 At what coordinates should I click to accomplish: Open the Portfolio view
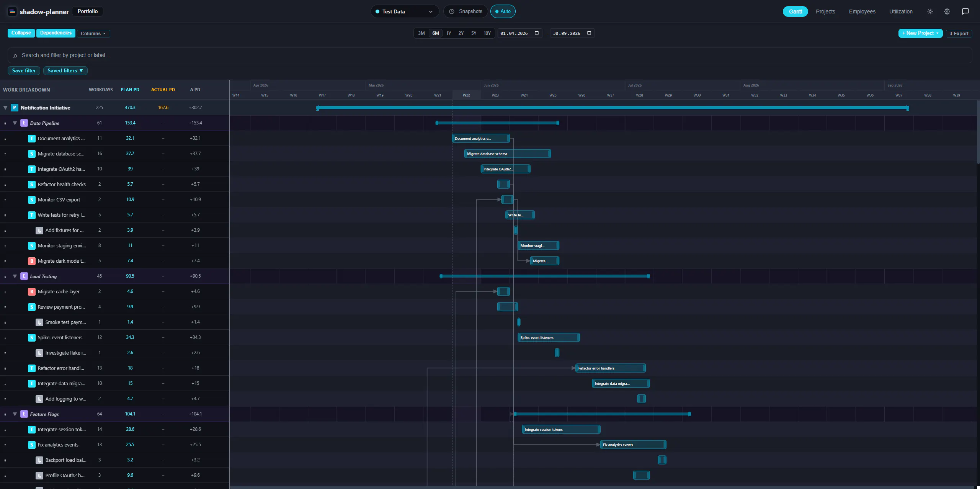pos(87,11)
